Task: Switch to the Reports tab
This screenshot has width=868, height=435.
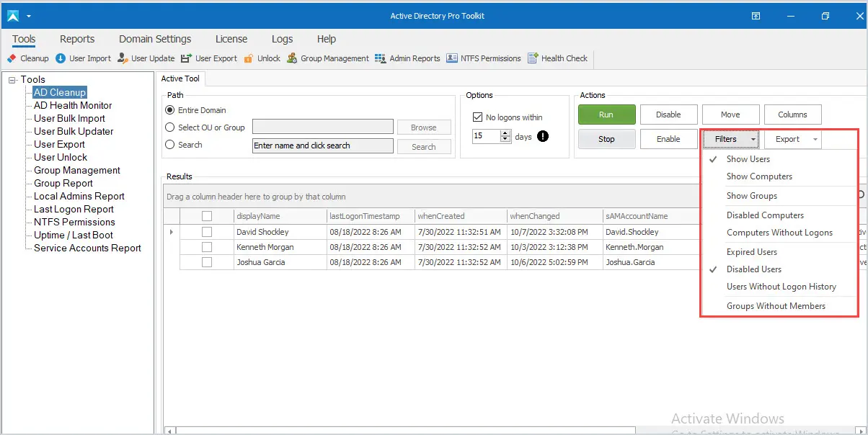Action: (77, 39)
